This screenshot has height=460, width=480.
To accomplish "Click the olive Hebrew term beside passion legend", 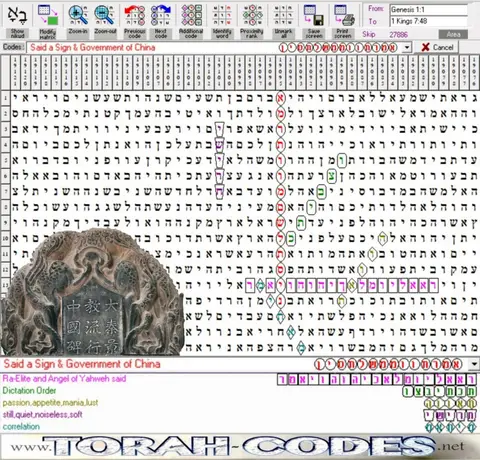I will click(x=450, y=404).
